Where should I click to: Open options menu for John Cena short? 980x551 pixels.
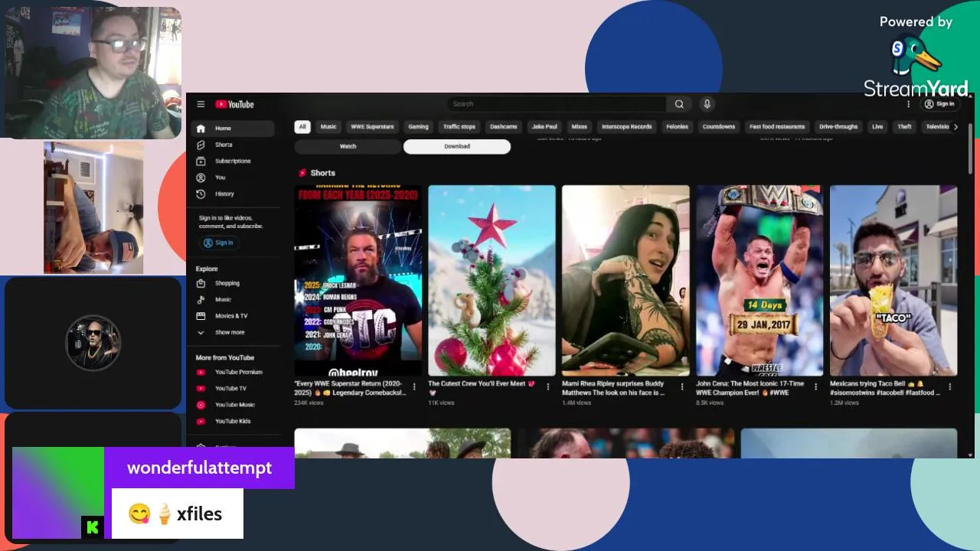pyautogui.click(x=816, y=387)
